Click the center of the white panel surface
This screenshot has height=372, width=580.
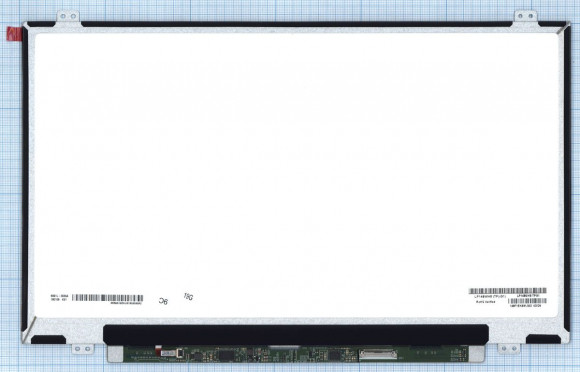pos(296,175)
